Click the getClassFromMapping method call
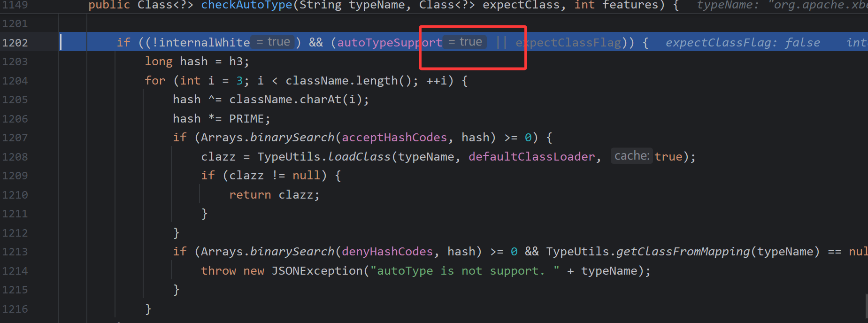868x323 pixels. pyautogui.click(x=683, y=252)
